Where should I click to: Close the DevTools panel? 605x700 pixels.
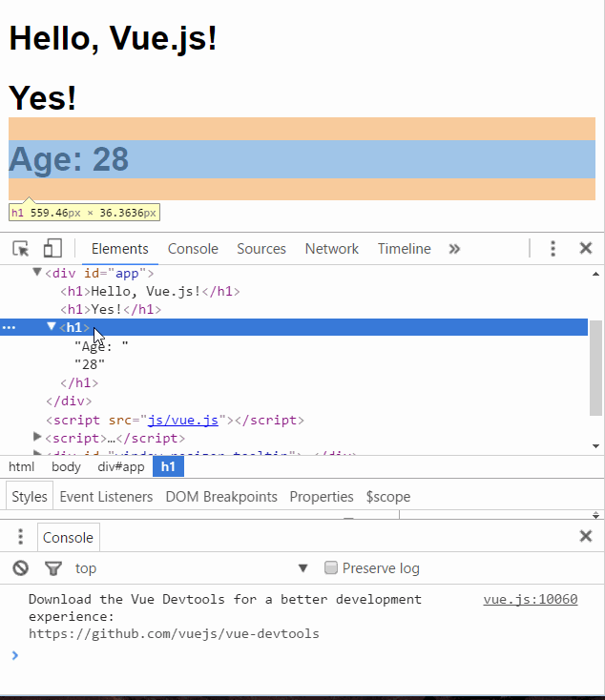(x=586, y=249)
